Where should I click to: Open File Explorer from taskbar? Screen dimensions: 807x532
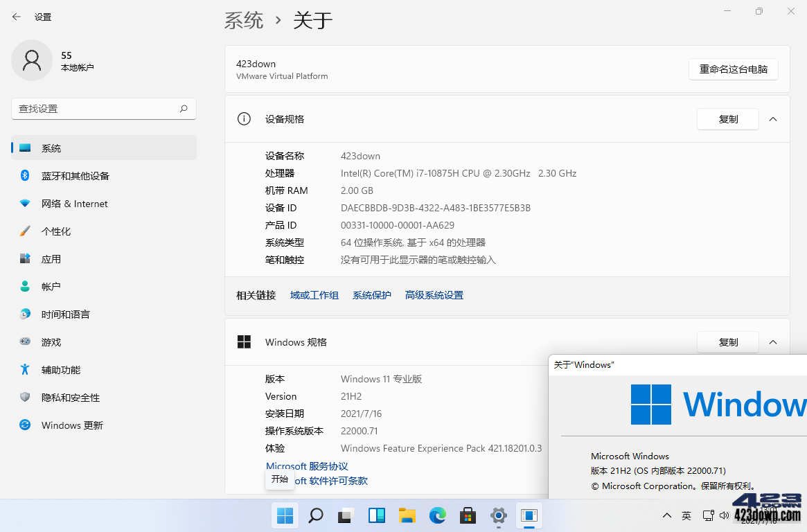coord(407,515)
